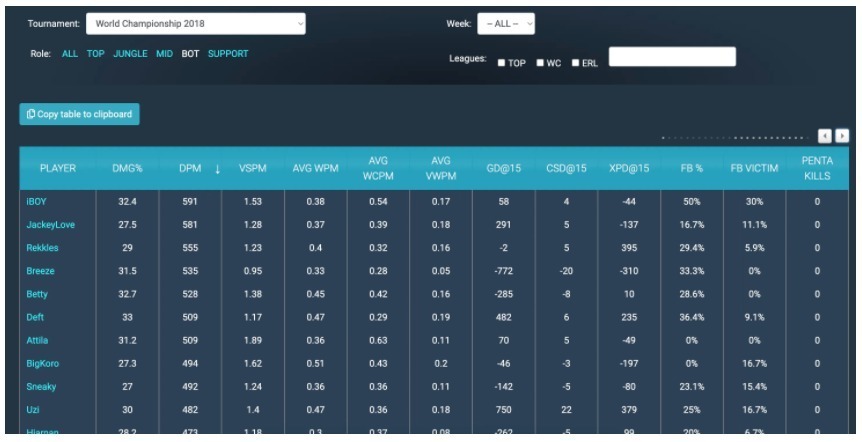Click the leagues search input field

[672, 57]
